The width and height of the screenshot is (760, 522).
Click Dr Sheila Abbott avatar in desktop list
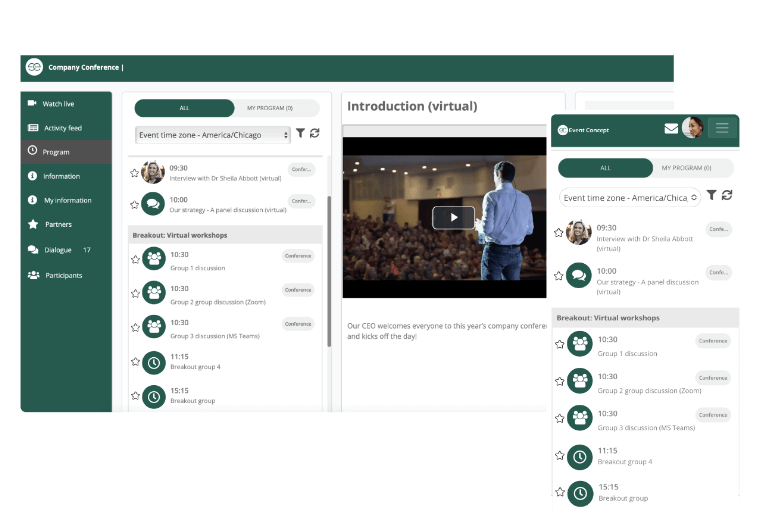tap(153, 172)
